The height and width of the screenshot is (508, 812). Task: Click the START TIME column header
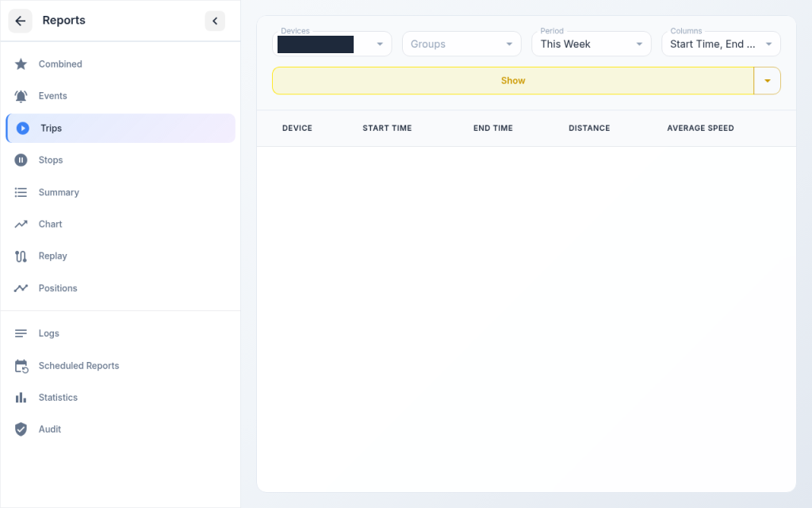tap(387, 128)
